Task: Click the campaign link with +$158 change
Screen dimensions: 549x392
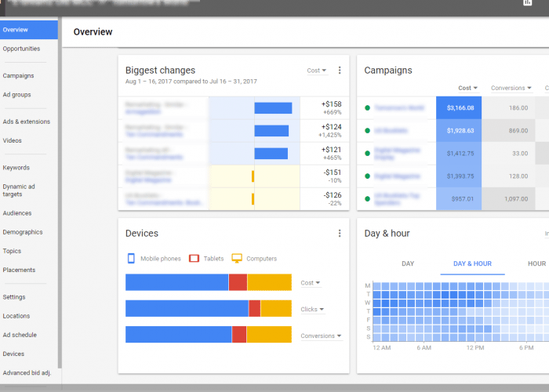Action: [x=143, y=111]
